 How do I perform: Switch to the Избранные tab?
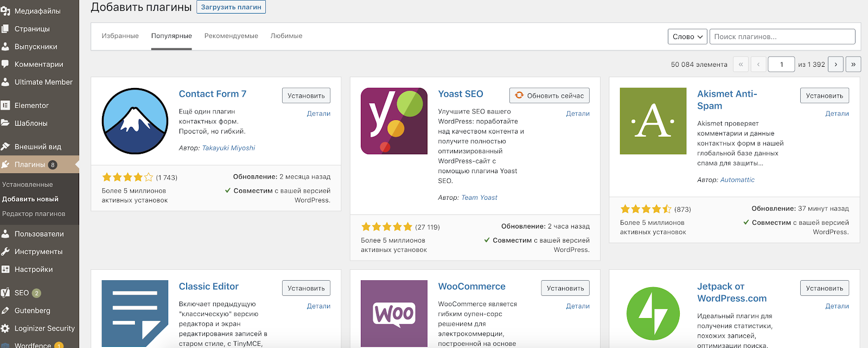click(x=120, y=36)
